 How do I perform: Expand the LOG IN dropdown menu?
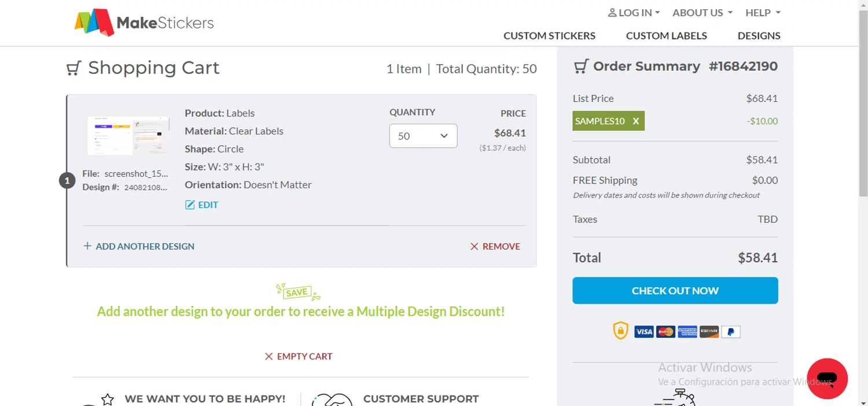coord(634,13)
